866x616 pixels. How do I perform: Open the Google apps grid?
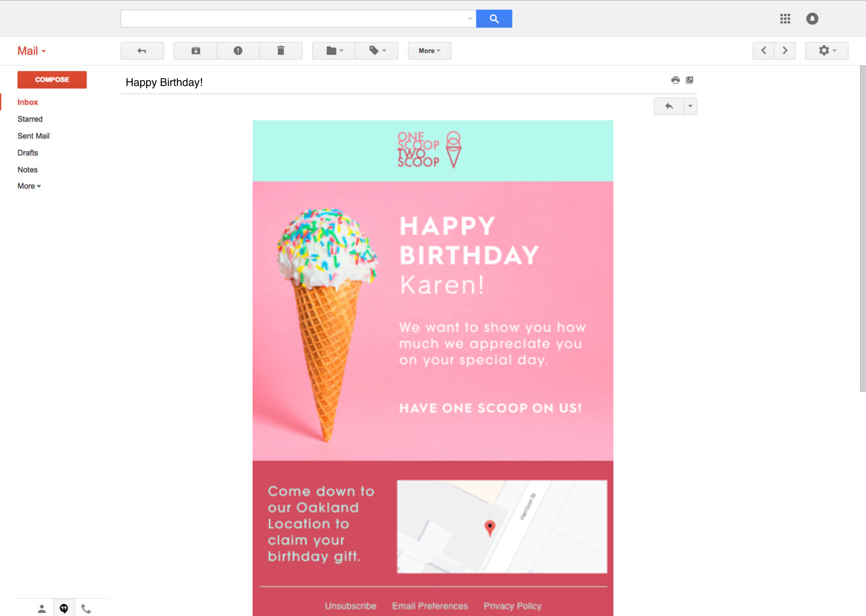click(785, 19)
